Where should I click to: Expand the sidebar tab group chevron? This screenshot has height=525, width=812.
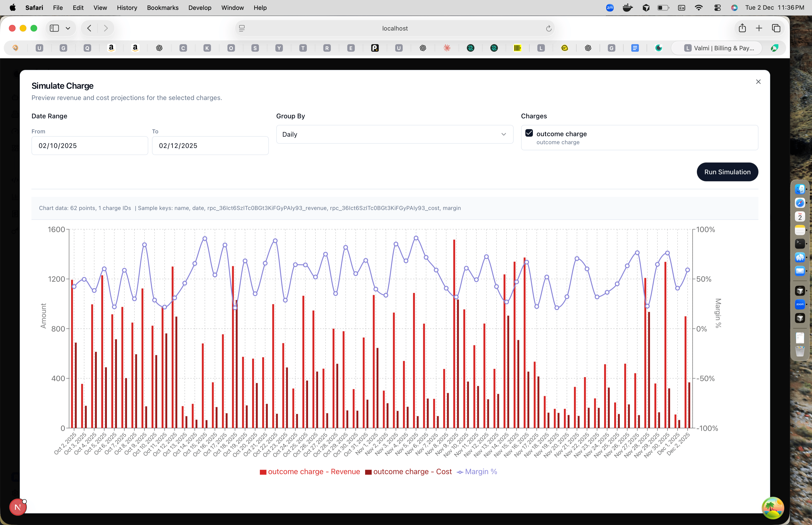point(68,28)
